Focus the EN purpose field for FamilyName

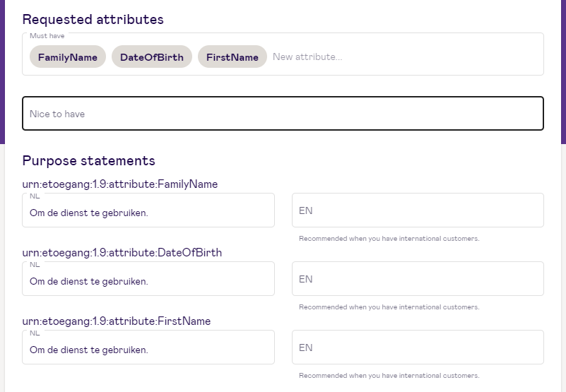click(x=418, y=210)
